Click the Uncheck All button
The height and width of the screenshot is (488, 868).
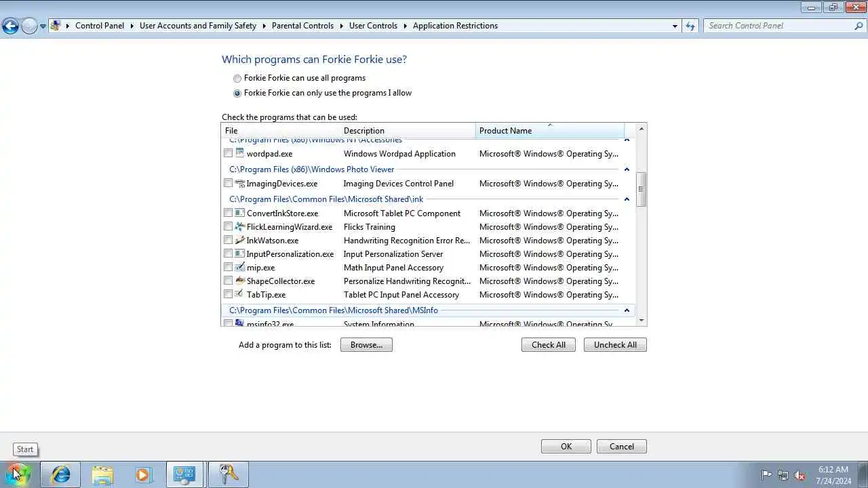coord(615,345)
